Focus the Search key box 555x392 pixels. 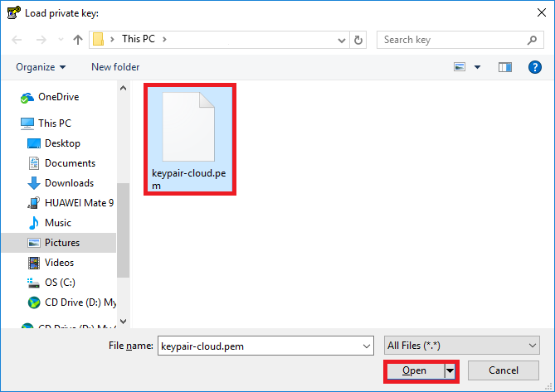(x=453, y=40)
